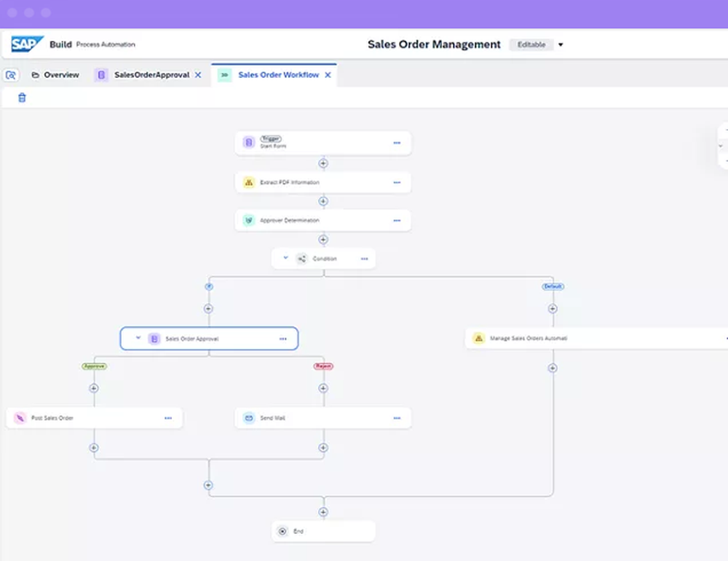Open more options for Extract PDF Information
Viewport: 728px width, 561px height.
397,182
